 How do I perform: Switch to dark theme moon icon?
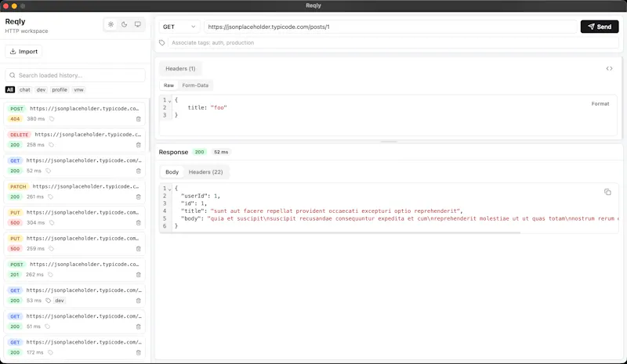coord(125,24)
